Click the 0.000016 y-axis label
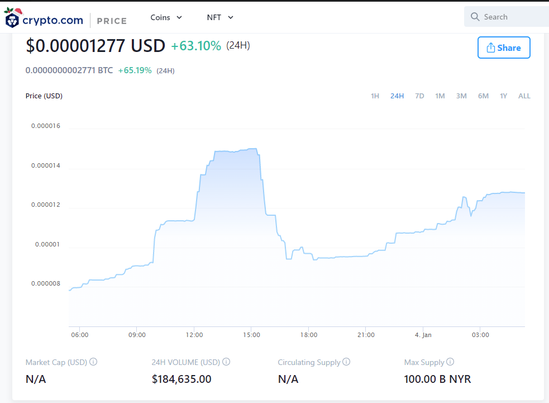This screenshot has height=403, width=549. point(46,126)
